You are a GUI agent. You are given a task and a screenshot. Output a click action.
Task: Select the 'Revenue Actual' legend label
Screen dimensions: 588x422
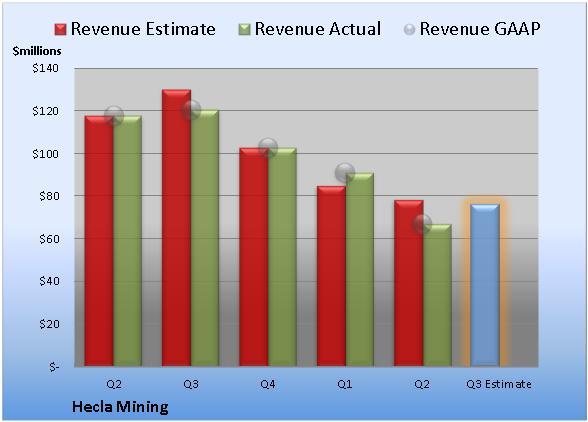point(318,29)
